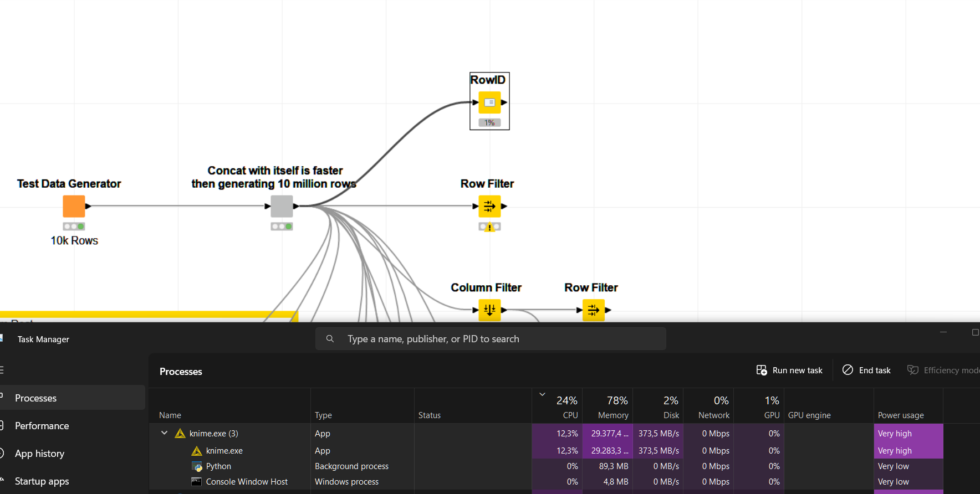
Task: Click the Efficiency mode button
Action: pos(943,370)
